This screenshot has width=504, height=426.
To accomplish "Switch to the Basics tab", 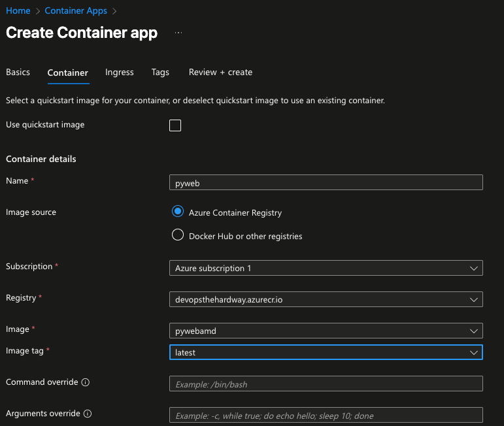I will point(18,73).
